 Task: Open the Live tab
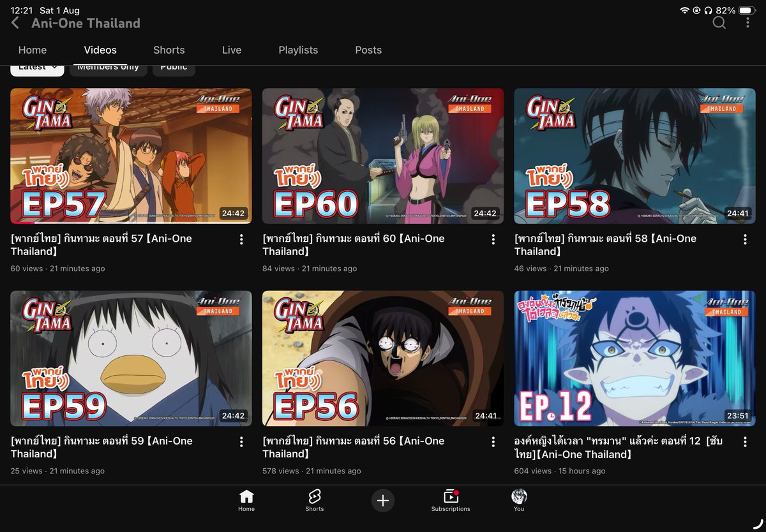(232, 50)
